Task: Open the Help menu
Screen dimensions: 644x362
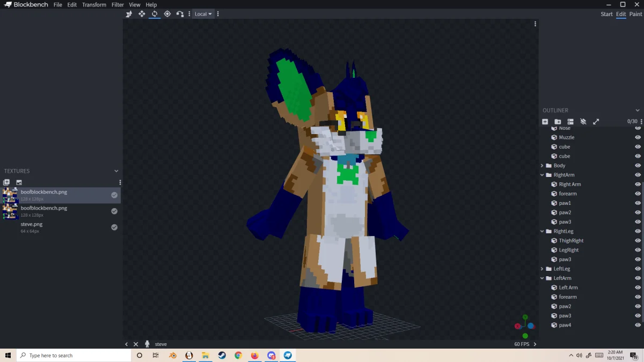Action: (x=151, y=5)
